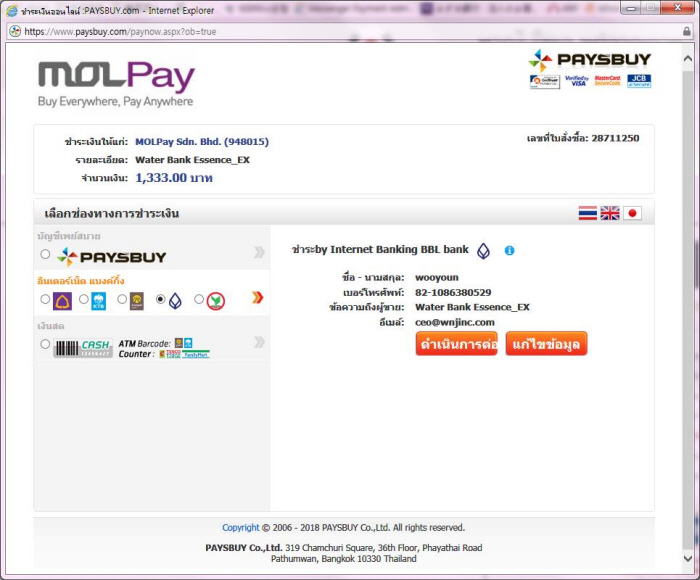This screenshot has width=700, height=580.
Task: Click the amount 1,333.00 บาท
Action: pyautogui.click(x=174, y=178)
